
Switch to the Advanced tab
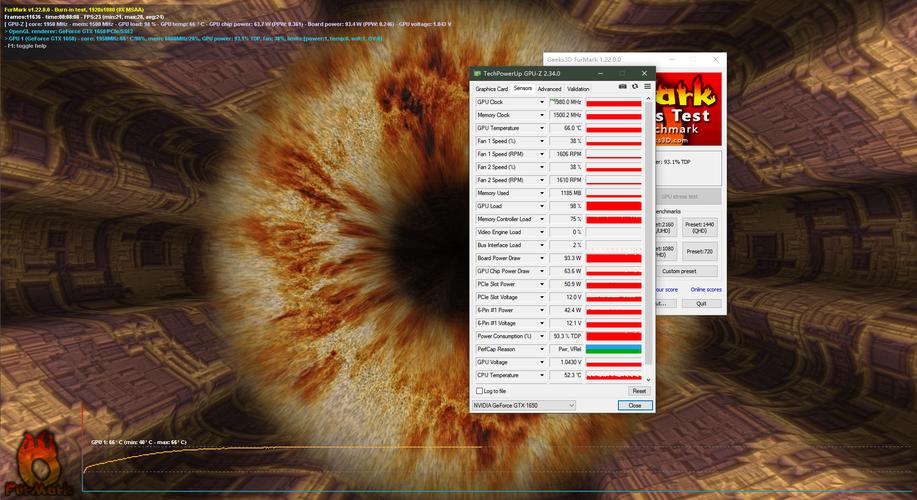point(549,89)
